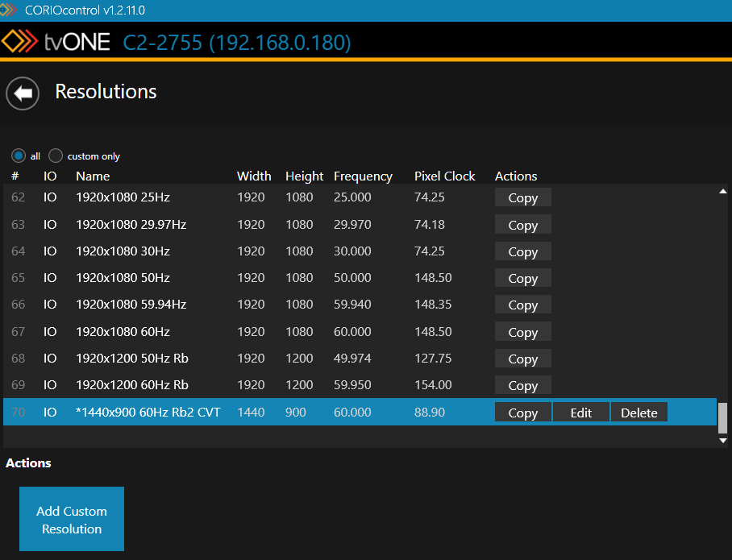The image size is (732, 560).
Task: Copy the 1440x900 60Hz Rb2 CVT resolution
Action: click(x=522, y=413)
